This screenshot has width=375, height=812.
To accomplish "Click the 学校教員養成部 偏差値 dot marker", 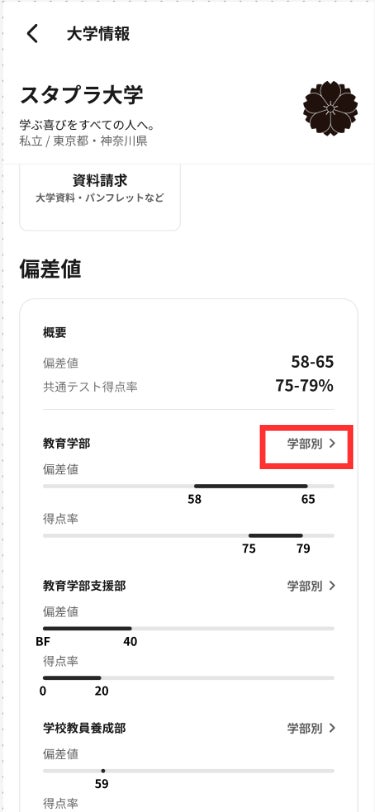I will tap(103, 771).
